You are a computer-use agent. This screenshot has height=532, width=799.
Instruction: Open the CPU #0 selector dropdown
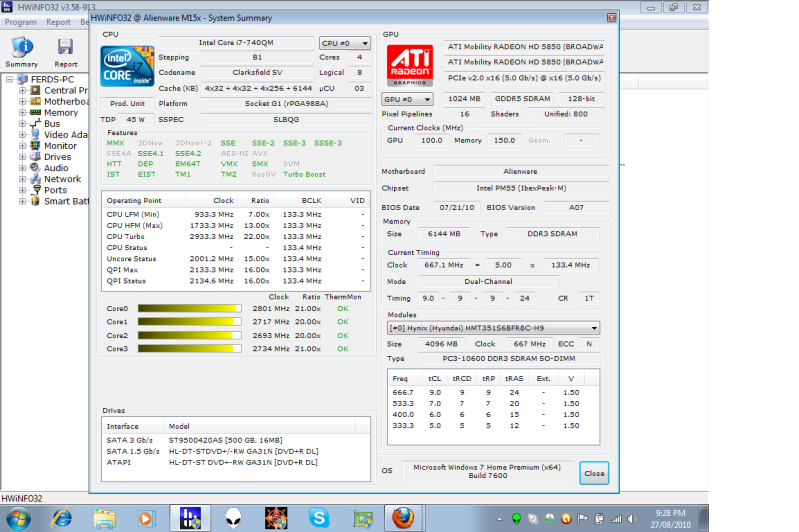click(x=345, y=43)
